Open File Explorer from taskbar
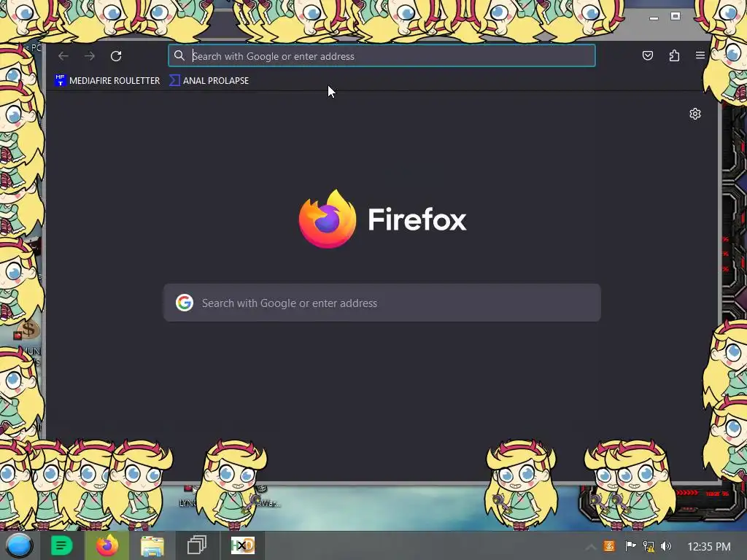The image size is (747, 560). click(x=152, y=545)
